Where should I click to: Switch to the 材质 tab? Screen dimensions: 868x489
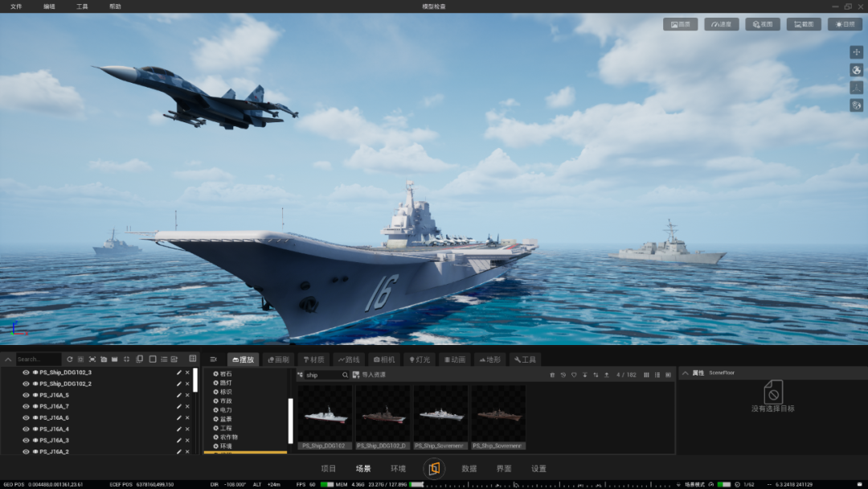(x=313, y=360)
